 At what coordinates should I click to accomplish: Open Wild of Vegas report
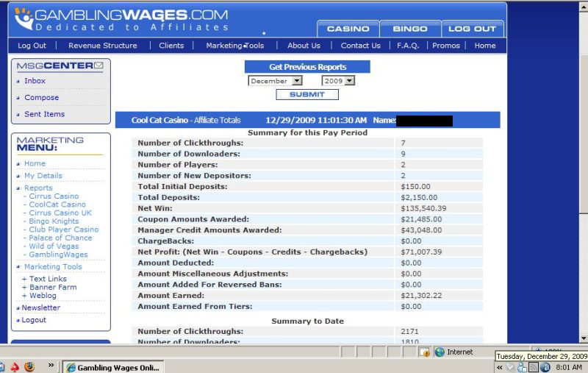click(54, 246)
